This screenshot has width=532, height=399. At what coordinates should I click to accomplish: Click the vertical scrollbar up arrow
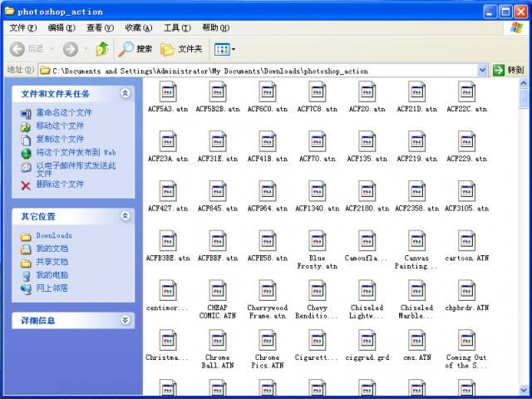point(524,83)
